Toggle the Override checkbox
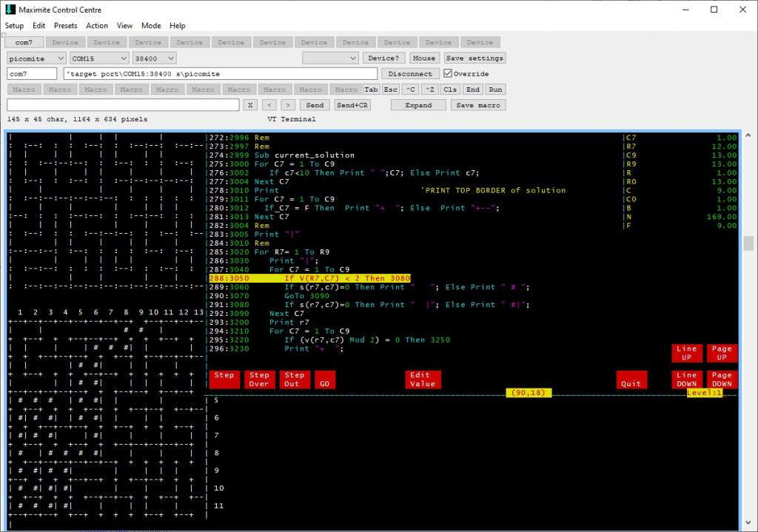Screen dimensions: 758x532 point(448,74)
